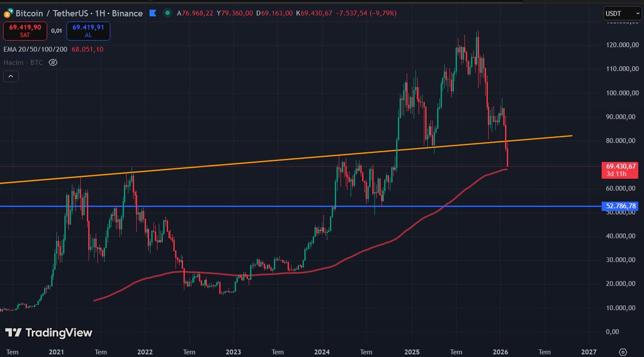Flag the symbol with the blue flag icon
This screenshot has width=644, height=357.
click(x=152, y=13)
